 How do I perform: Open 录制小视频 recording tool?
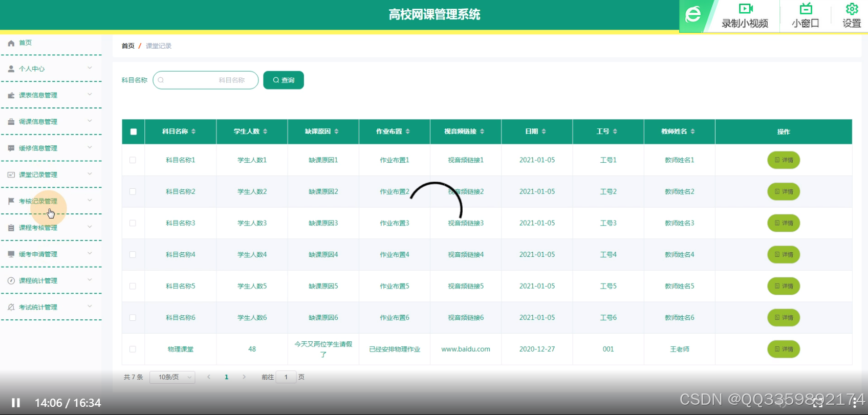[x=745, y=15]
